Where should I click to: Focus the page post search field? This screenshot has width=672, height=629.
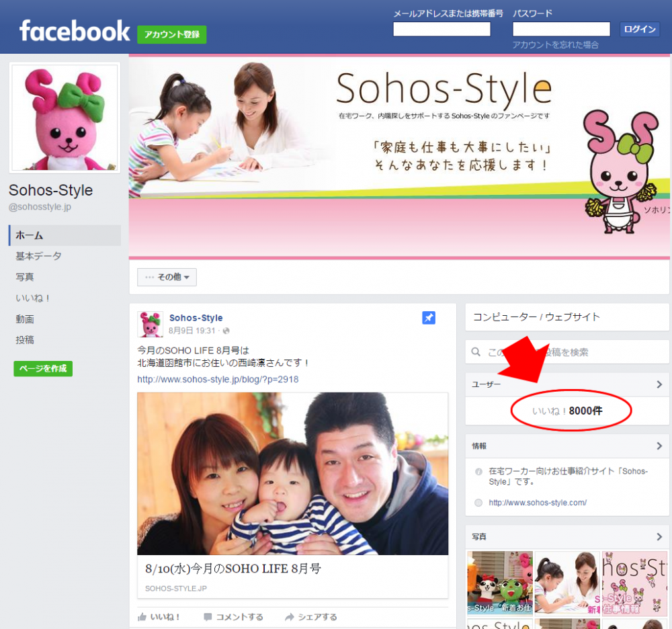pos(567,352)
